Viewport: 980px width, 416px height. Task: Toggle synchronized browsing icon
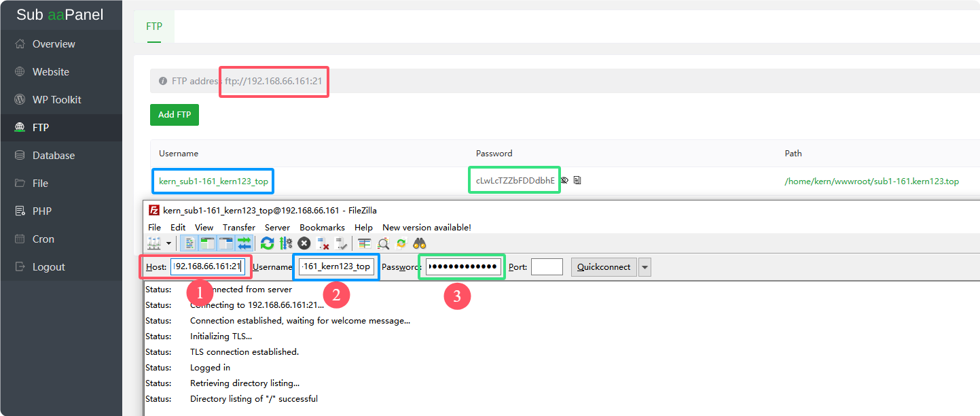pos(401,243)
